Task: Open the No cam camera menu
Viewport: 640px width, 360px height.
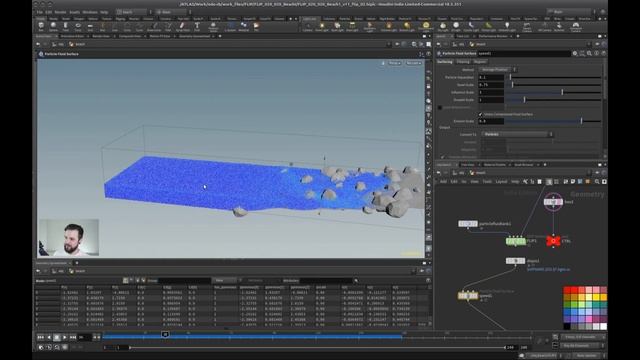Action: [413, 63]
